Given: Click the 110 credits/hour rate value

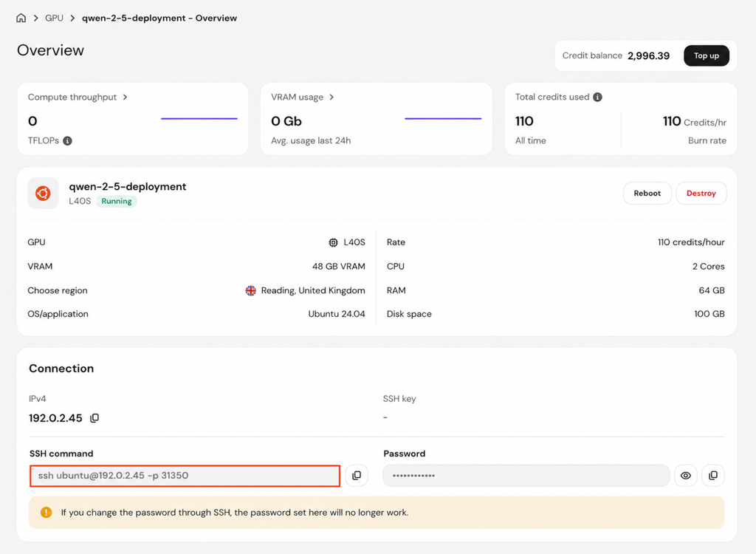Looking at the screenshot, I should click(691, 242).
